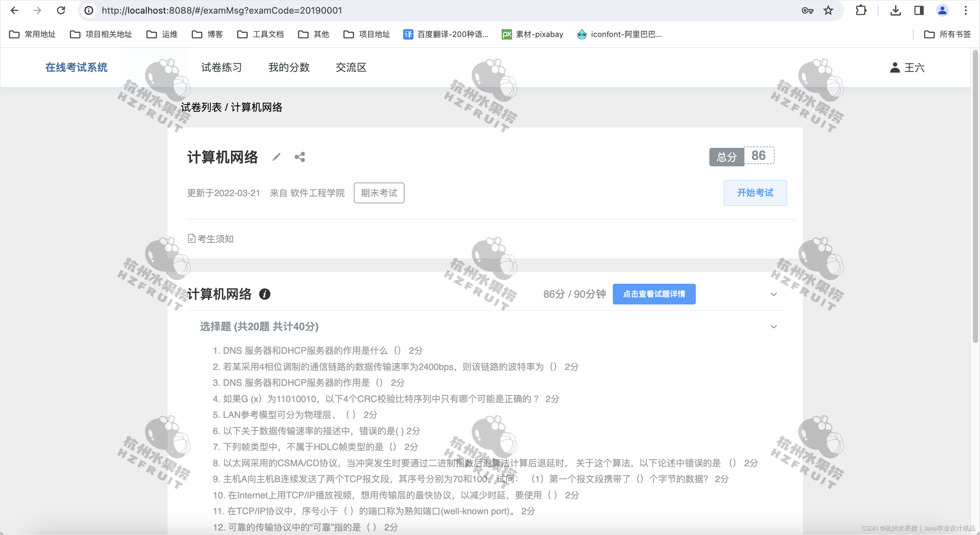Open the browser extensions puzzle icon
Image resolution: width=980 pixels, height=535 pixels.
pos(861,11)
